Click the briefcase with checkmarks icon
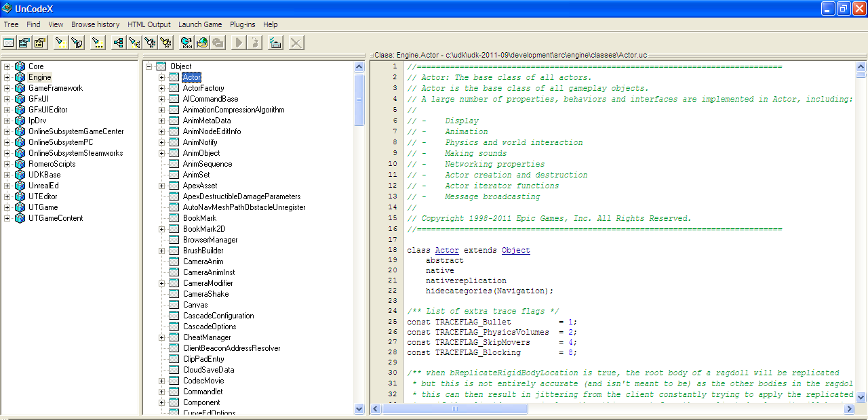Image resolution: width=868 pixels, height=420 pixels. coord(275,43)
